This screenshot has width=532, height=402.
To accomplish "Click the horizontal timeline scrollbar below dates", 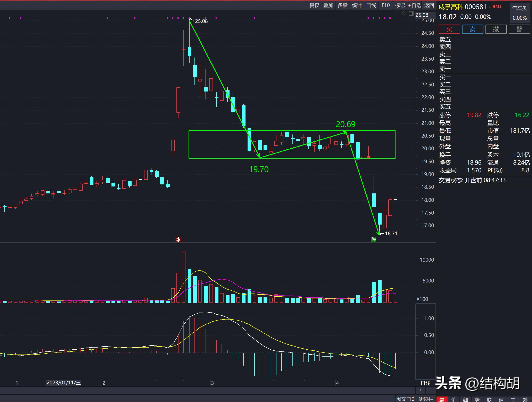I will click(207, 390).
